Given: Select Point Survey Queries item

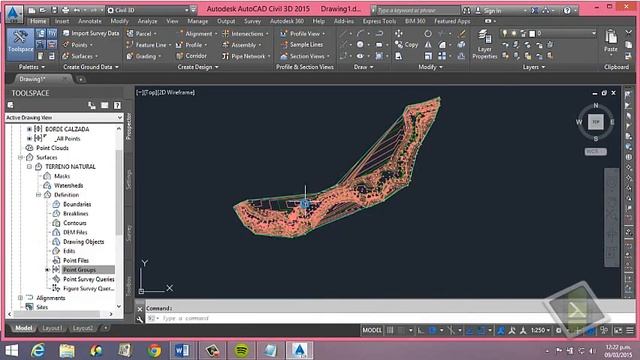Looking at the screenshot, I should 89,279.
